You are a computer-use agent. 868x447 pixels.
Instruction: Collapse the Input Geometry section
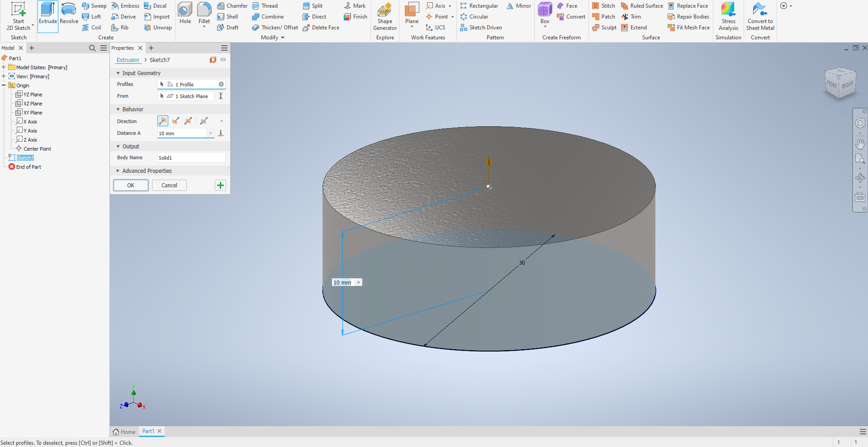[118, 73]
